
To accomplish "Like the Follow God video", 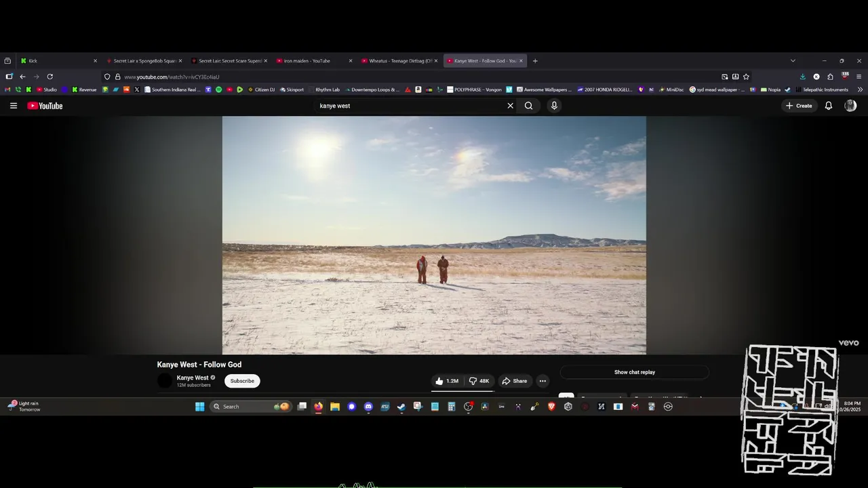I will coord(447,381).
